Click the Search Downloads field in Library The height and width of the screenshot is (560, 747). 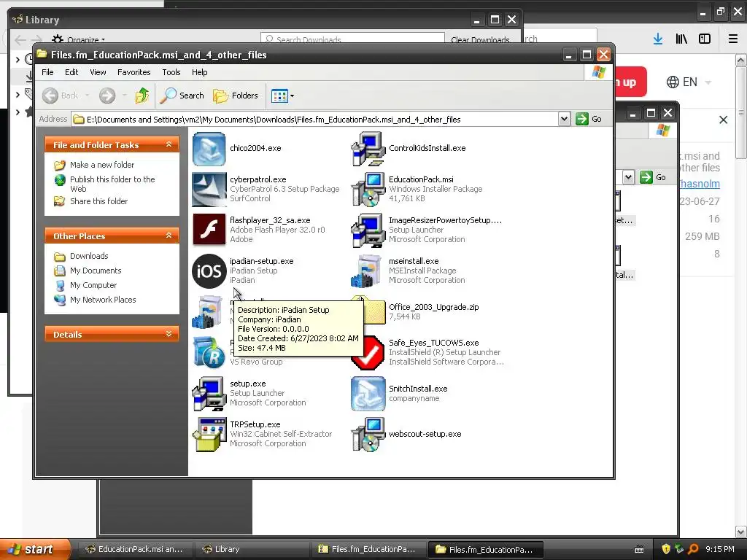point(352,39)
